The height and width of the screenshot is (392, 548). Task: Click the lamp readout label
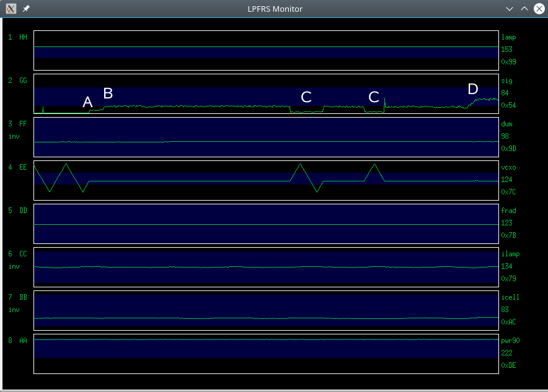[x=508, y=37]
